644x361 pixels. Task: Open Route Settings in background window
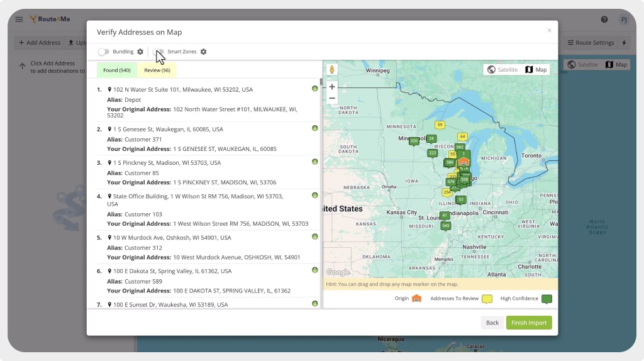[x=591, y=43]
